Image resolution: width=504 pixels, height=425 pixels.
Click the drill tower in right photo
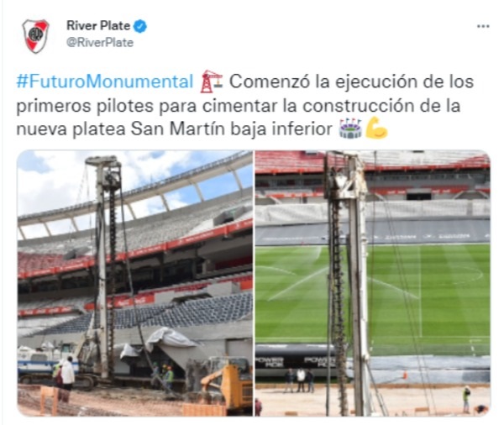tap(347, 283)
